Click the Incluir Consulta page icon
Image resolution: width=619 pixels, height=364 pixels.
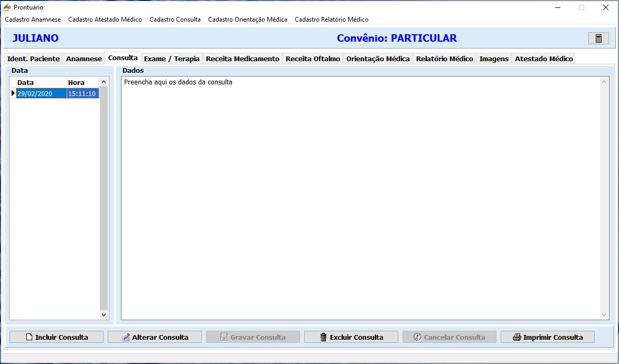pos(29,337)
